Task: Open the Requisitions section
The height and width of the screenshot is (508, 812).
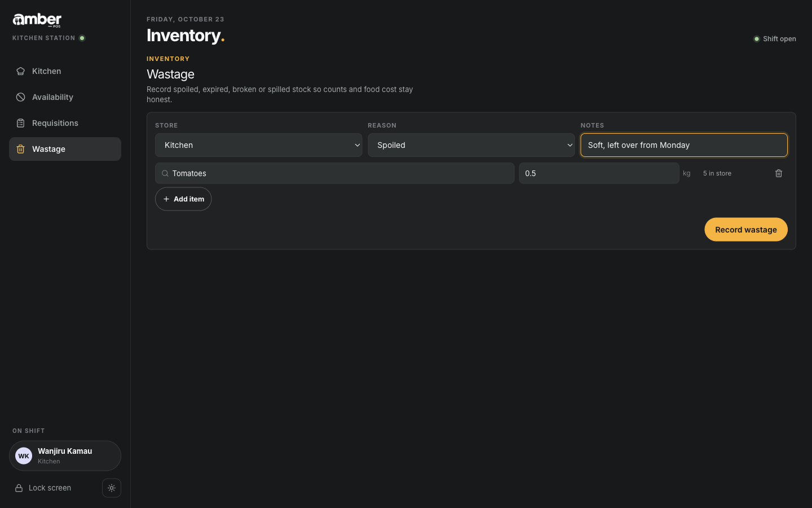Action: (x=65, y=123)
